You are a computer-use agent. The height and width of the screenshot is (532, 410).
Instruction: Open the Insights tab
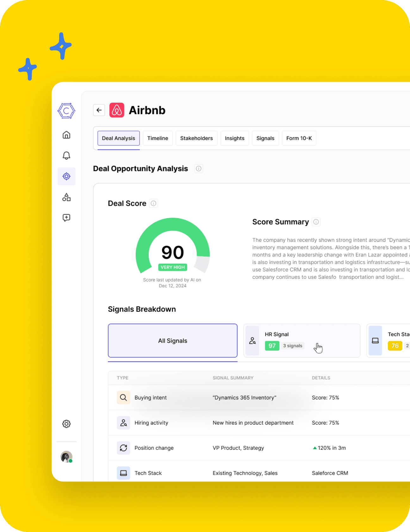(235, 138)
